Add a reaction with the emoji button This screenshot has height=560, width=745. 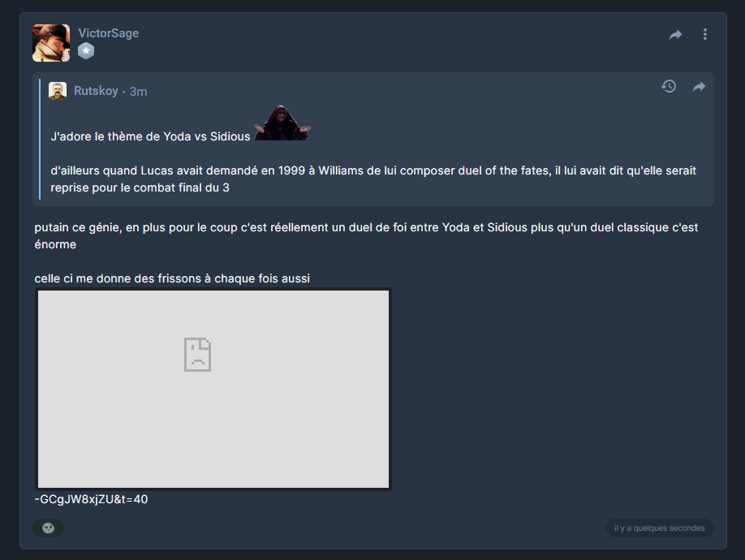49,528
